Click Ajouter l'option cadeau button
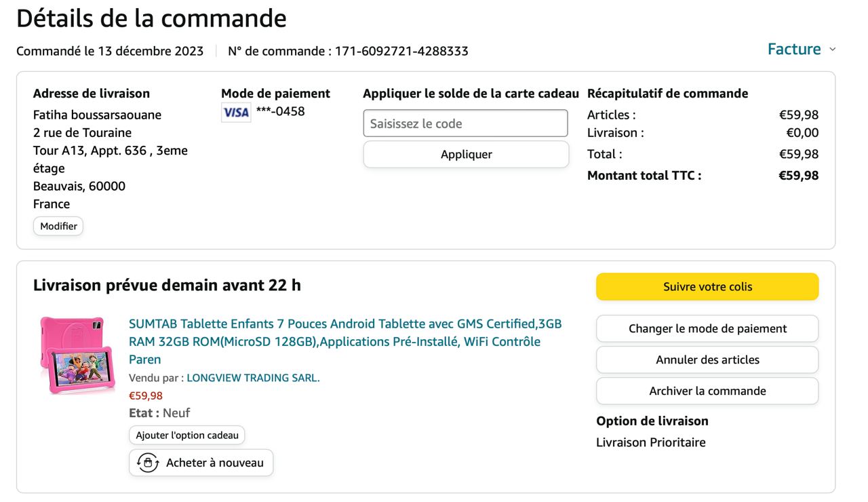Image resolution: width=868 pixels, height=502 pixels. click(x=187, y=435)
